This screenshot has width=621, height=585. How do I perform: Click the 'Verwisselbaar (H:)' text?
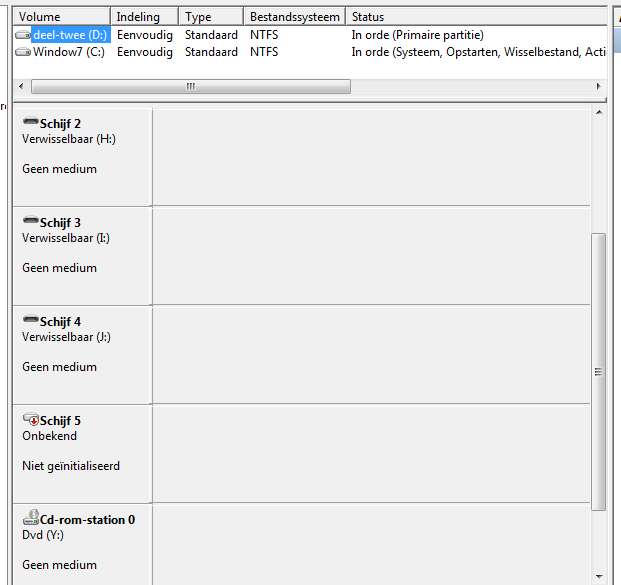pyautogui.click(x=69, y=139)
